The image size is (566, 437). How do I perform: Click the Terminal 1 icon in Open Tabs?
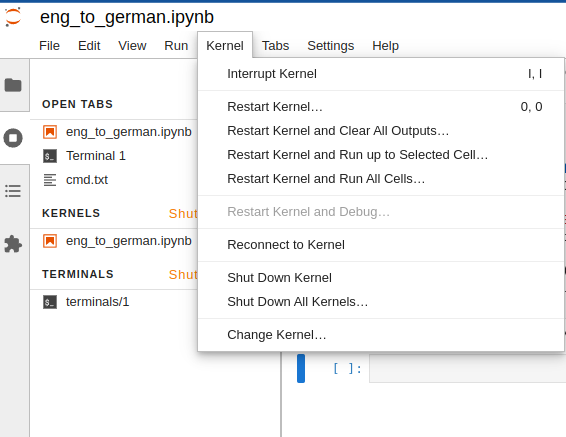click(x=50, y=156)
